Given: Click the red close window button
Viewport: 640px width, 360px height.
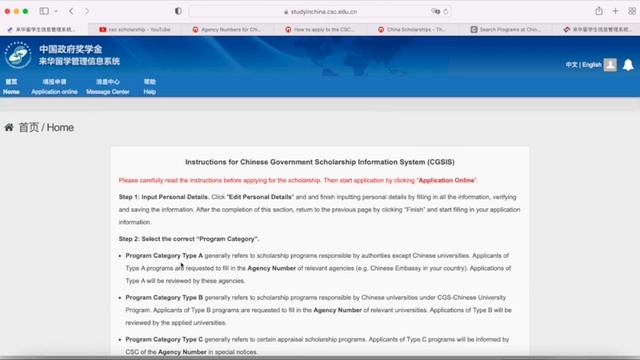Looking at the screenshot, I should click(x=7, y=11).
